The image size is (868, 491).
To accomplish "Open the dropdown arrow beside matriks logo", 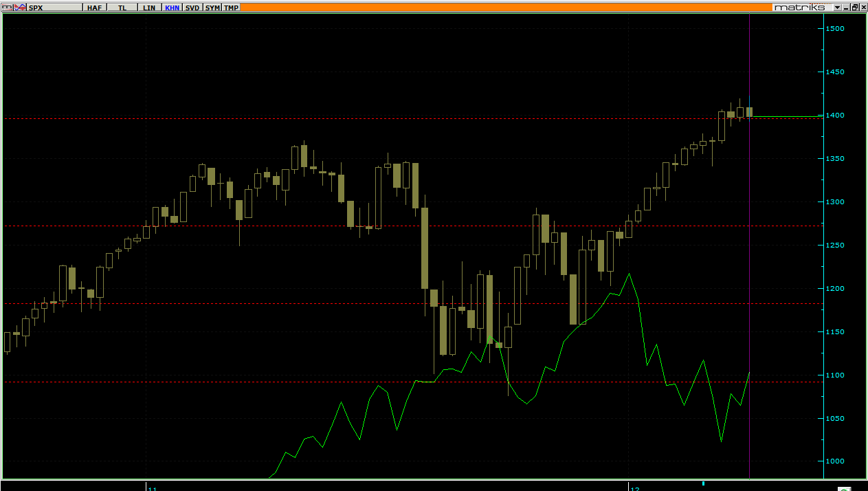I will [x=837, y=8].
